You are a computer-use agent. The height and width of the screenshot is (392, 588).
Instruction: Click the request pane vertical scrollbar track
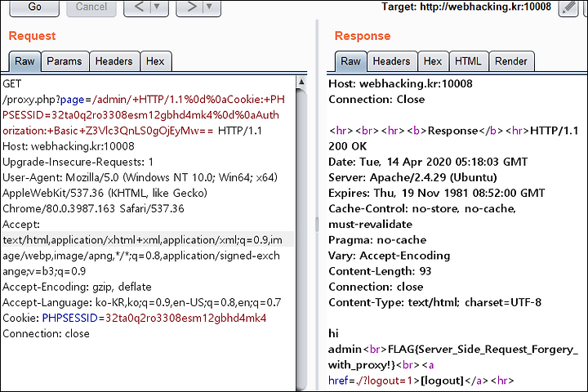(x=301, y=240)
